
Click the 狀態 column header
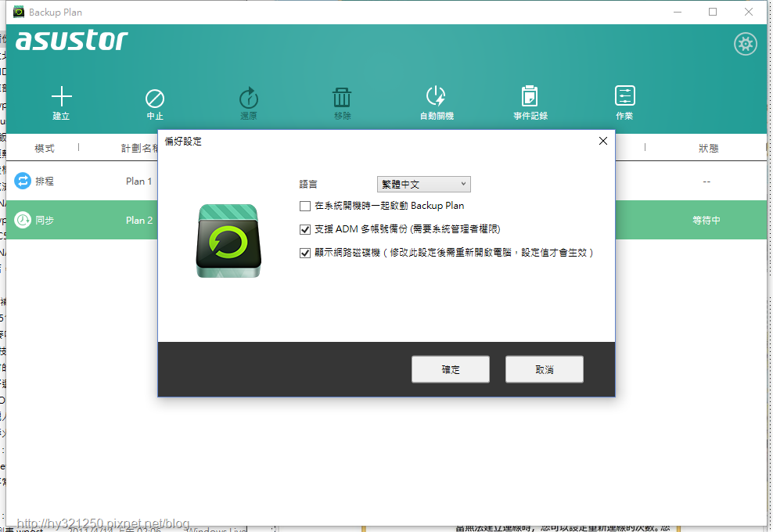(708, 149)
